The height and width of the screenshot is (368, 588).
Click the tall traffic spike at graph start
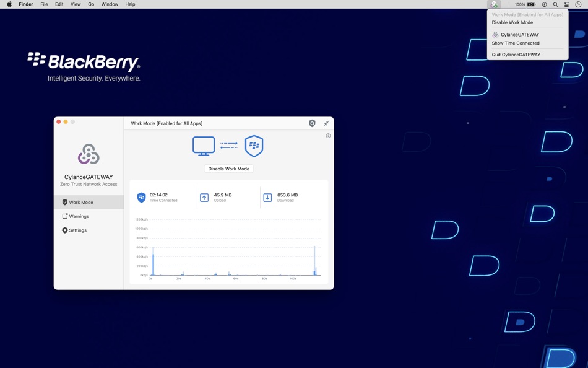point(153,261)
